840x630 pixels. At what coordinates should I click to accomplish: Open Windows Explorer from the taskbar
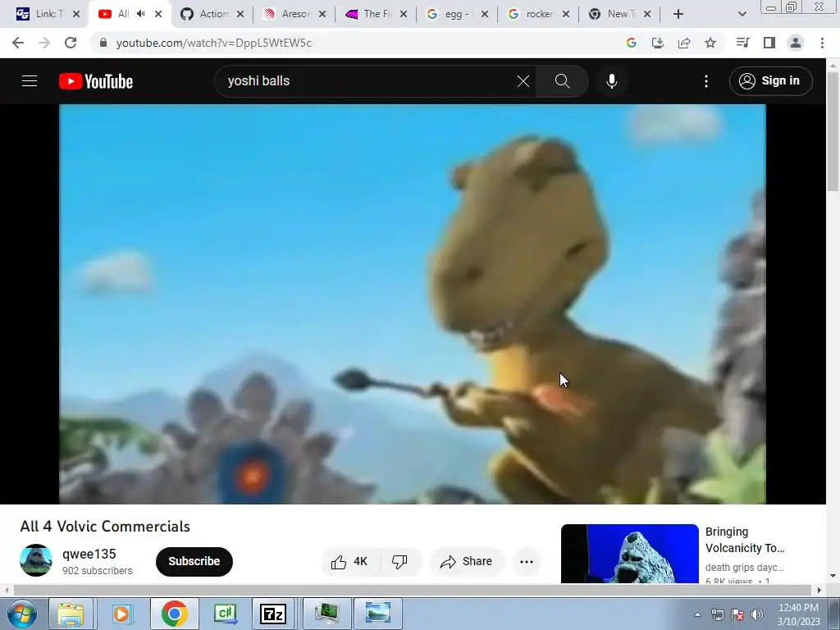point(71,614)
